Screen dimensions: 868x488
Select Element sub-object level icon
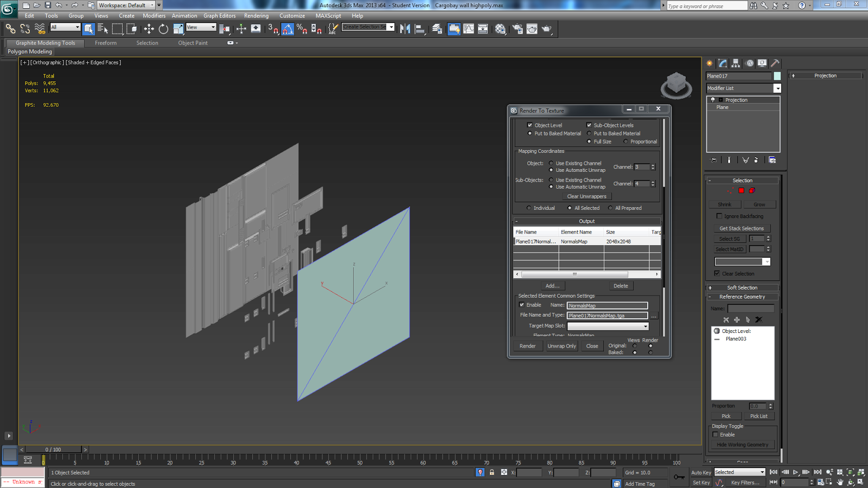click(752, 190)
